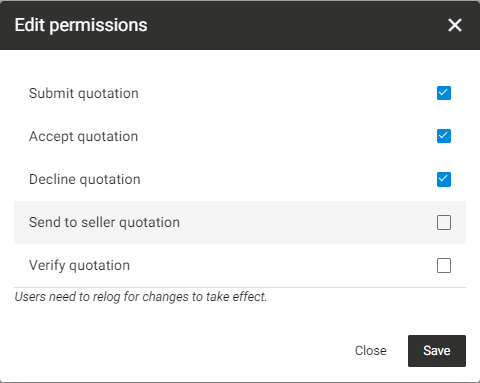Uncheck the Submit quotation checkbox

[444, 93]
